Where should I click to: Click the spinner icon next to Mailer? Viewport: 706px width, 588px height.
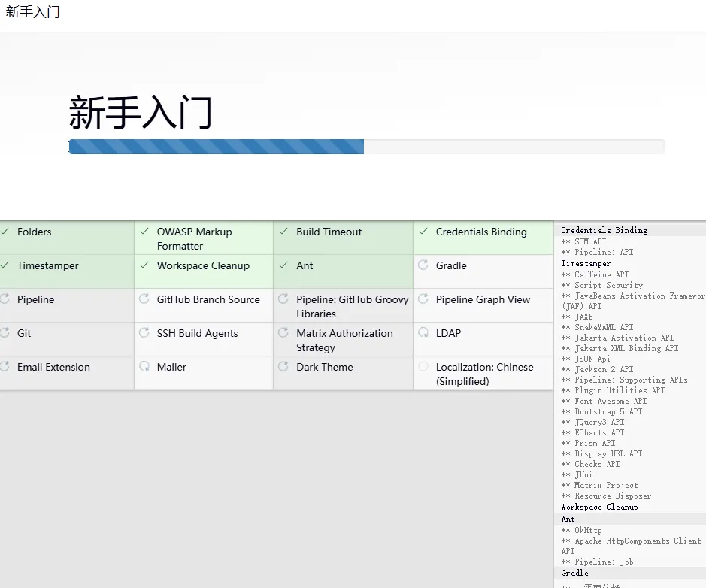(144, 366)
